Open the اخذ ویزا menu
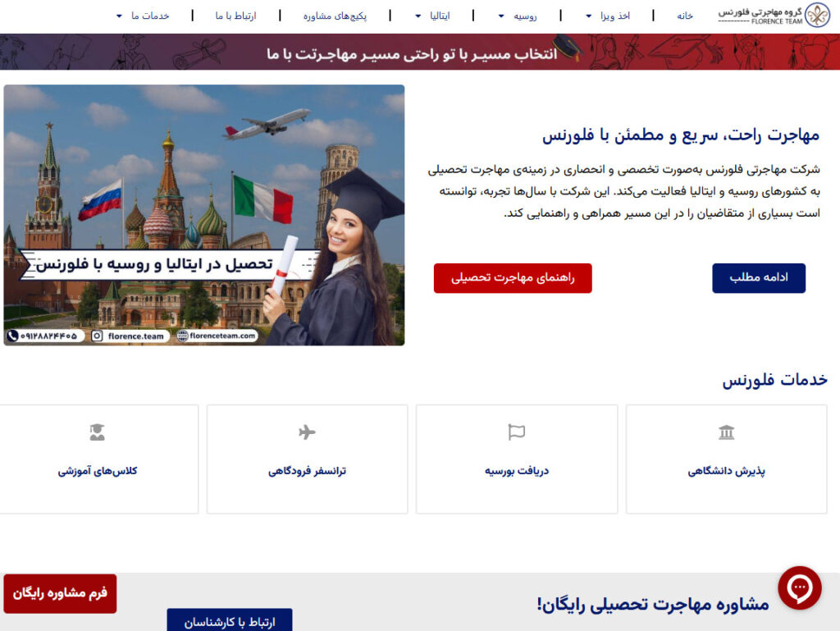 pyautogui.click(x=615, y=16)
